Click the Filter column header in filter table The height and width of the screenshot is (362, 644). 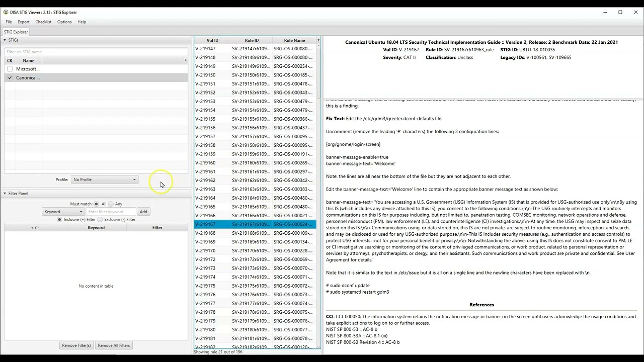tap(157, 228)
